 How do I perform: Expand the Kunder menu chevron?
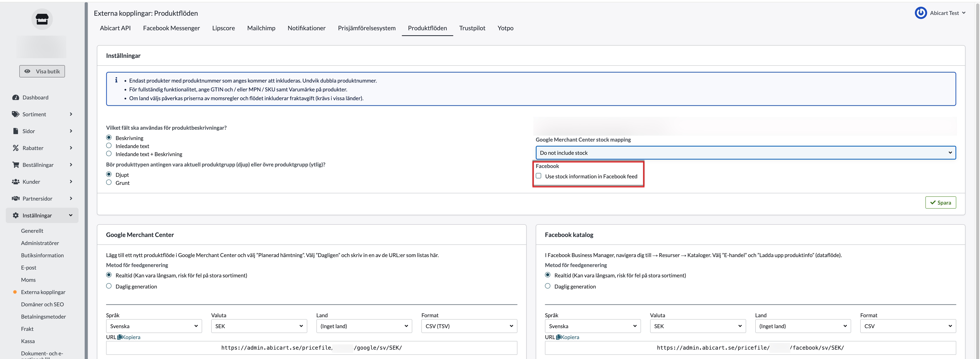71,181
